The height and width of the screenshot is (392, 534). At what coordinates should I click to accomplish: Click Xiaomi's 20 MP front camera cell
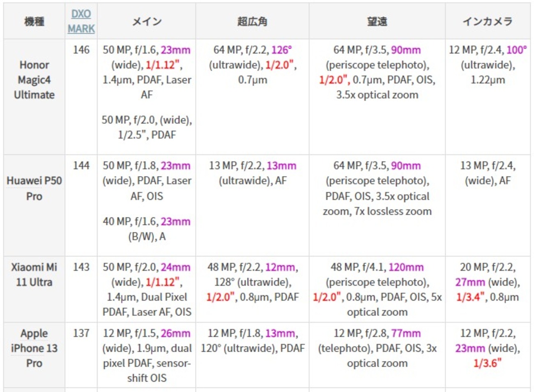click(488, 282)
